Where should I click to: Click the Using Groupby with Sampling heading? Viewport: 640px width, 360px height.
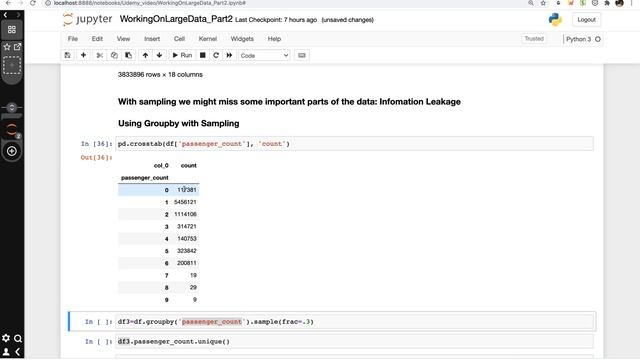click(x=179, y=123)
